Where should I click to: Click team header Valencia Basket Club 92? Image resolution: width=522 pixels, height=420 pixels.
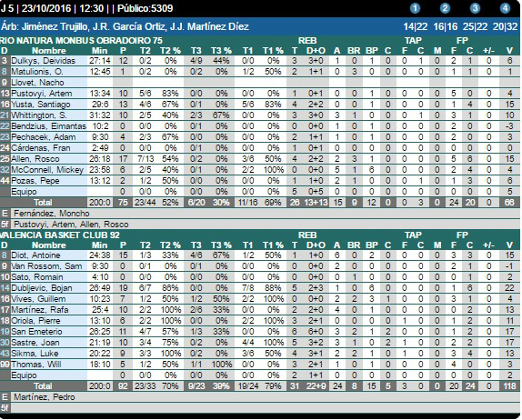pos(60,235)
